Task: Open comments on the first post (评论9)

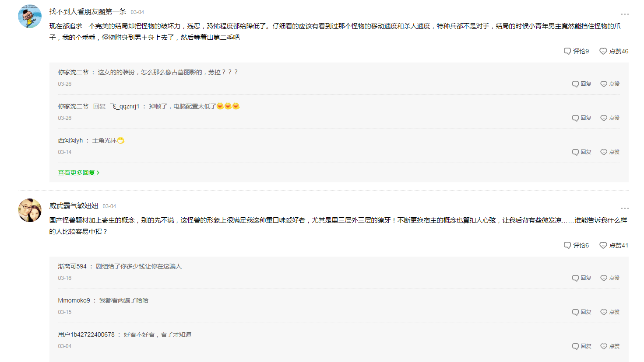Action: coord(576,51)
